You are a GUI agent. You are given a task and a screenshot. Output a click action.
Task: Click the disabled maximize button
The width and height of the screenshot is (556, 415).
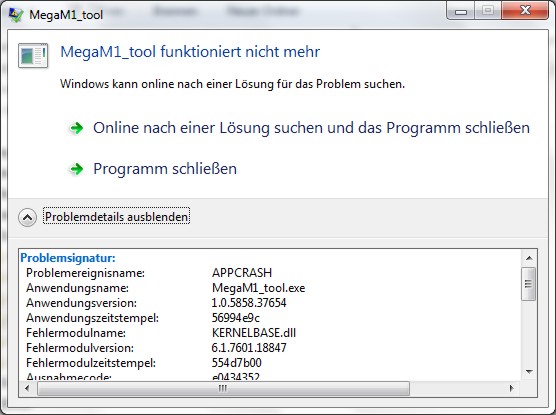coord(488,11)
